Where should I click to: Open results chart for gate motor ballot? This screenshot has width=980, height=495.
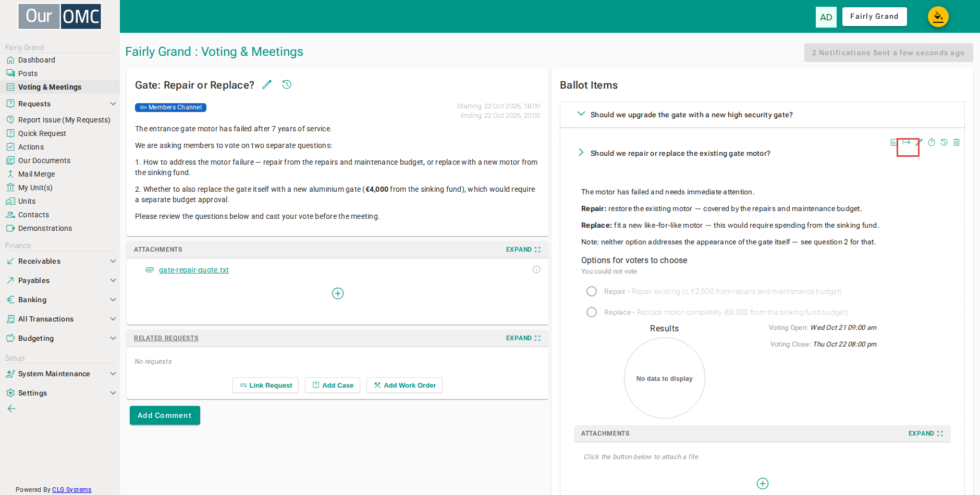(894, 142)
